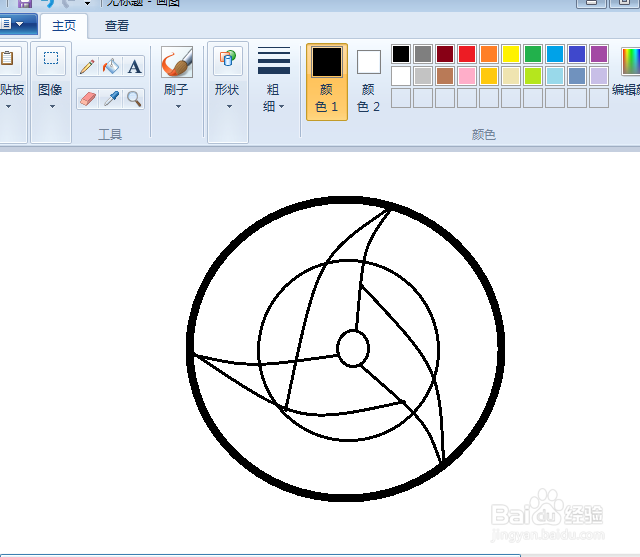Pick the light turquoise color swatch
The image size is (640, 557).
point(555,76)
